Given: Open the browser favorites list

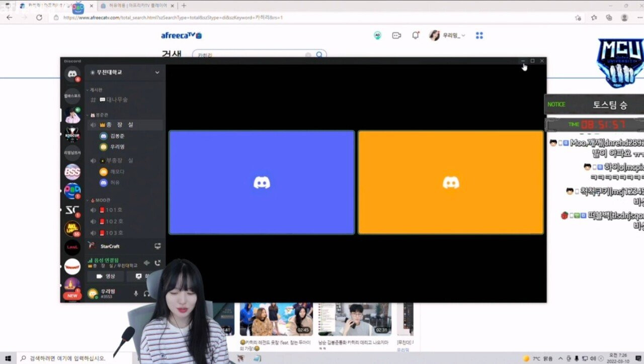Looking at the screenshot, I should [594, 18].
